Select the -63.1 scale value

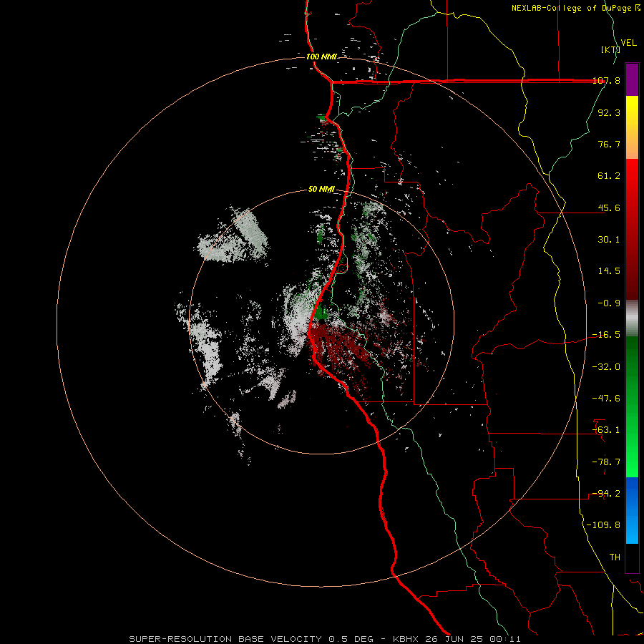[606, 430]
